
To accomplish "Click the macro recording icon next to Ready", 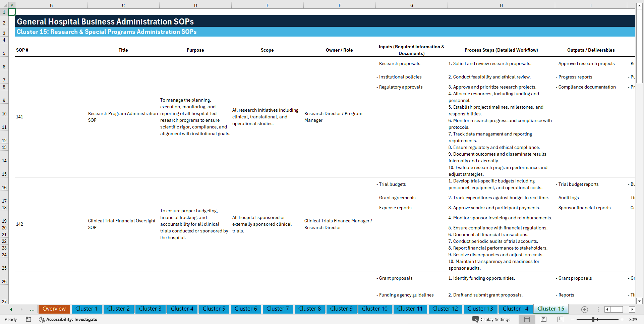I will 28,319.
